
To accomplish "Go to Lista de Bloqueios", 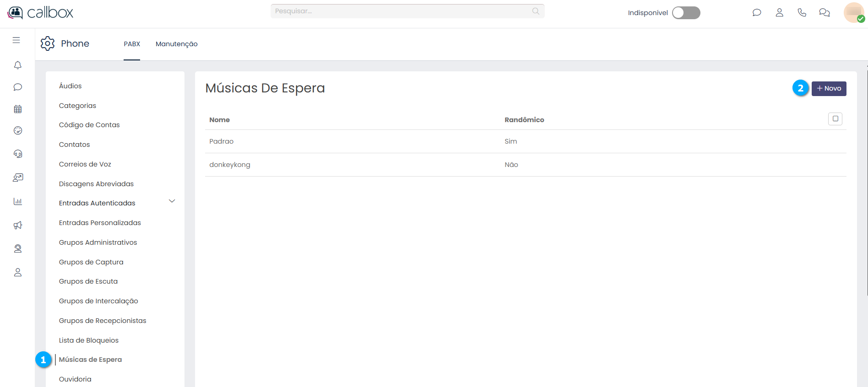I will tap(89, 340).
